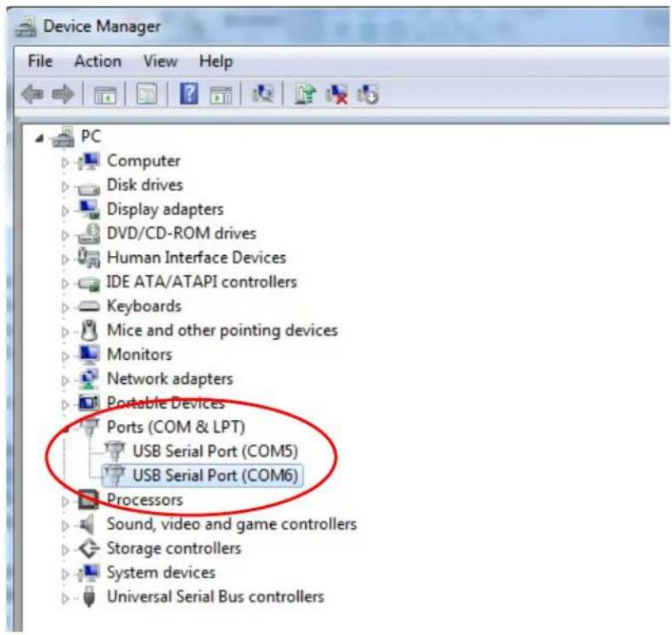Click the Show/Hide Console Tree icon
The width and height of the screenshot is (672, 635).
(x=105, y=94)
